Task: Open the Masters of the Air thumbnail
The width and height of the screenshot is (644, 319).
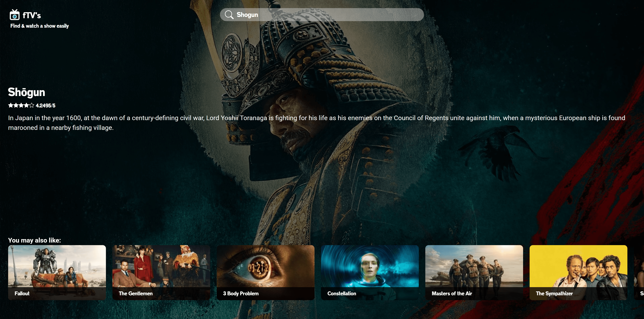Action: 474,273
